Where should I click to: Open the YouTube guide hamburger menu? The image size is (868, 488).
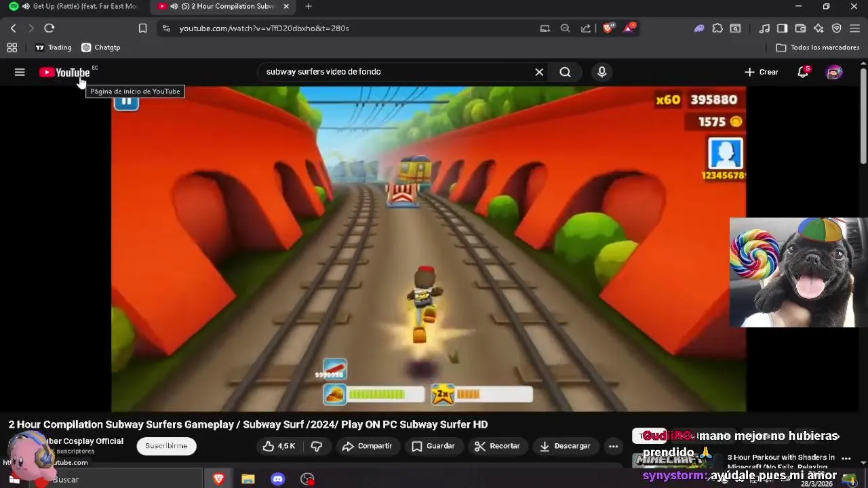pos(20,72)
